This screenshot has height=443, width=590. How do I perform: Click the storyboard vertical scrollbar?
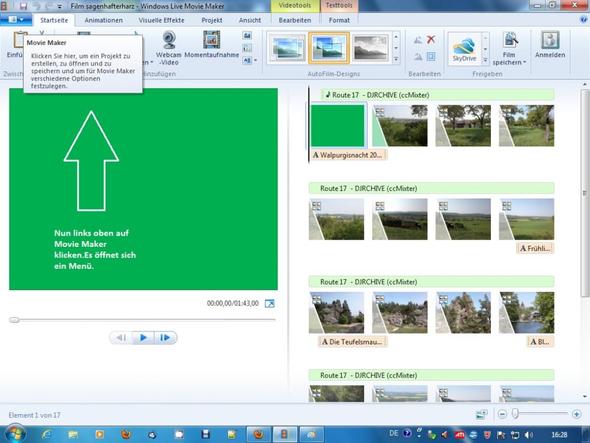pos(584,193)
